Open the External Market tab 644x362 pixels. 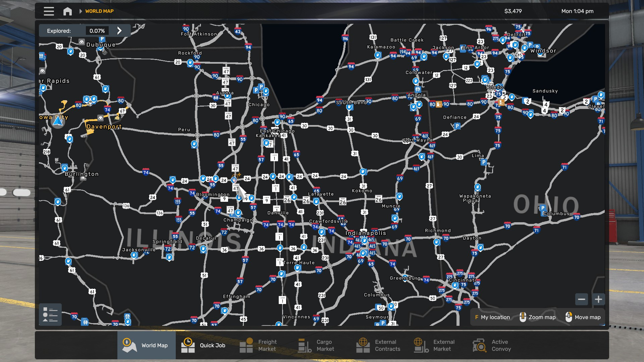(435, 345)
